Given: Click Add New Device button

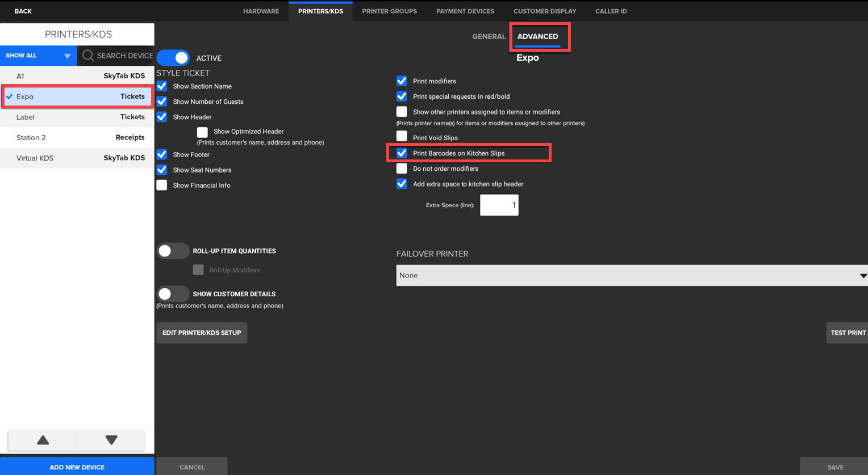Looking at the screenshot, I should click(x=77, y=467).
